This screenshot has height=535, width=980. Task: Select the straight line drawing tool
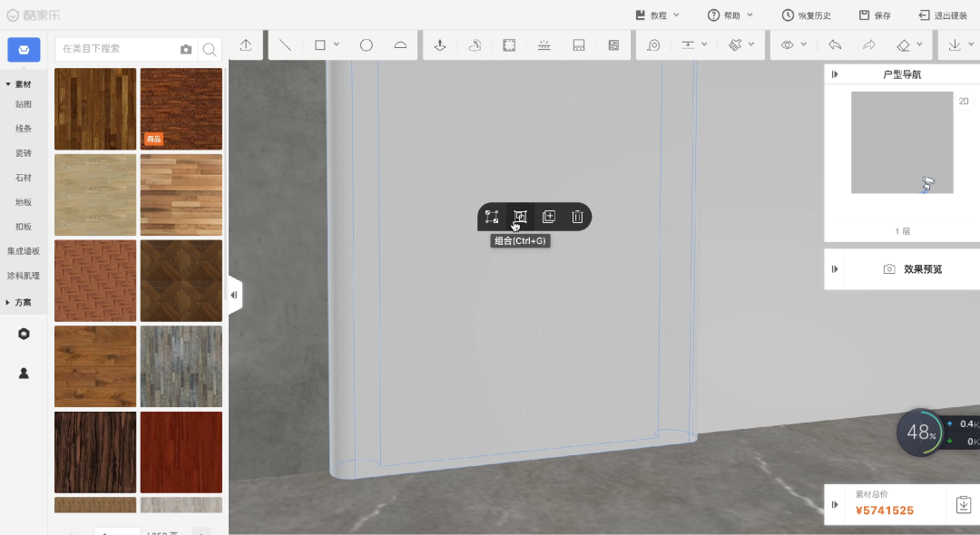click(285, 45)
